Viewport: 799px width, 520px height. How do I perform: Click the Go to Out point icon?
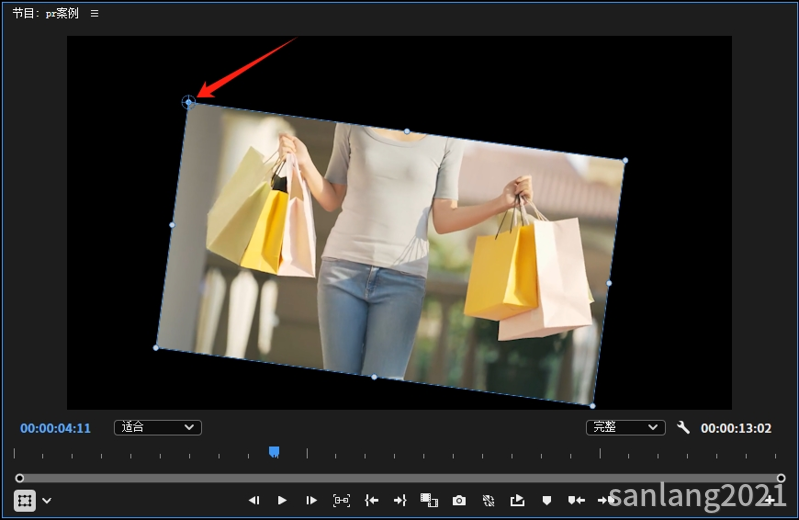pos(400,500)
